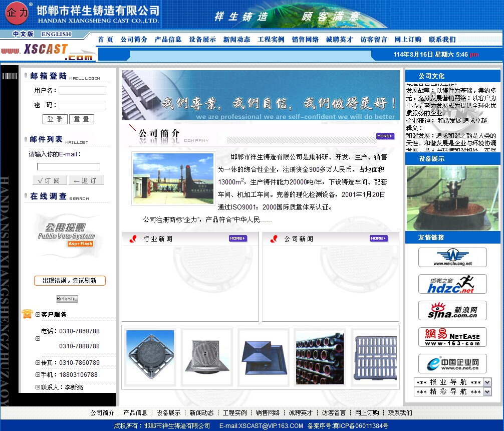
Task: Click the Sina 新浪网 logo link
Action: tap(452, 311)
